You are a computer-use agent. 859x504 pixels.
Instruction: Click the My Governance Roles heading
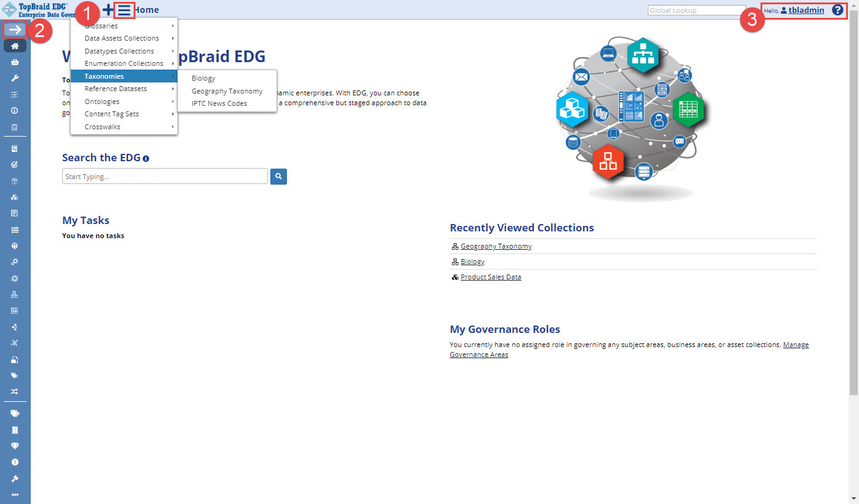505,329
